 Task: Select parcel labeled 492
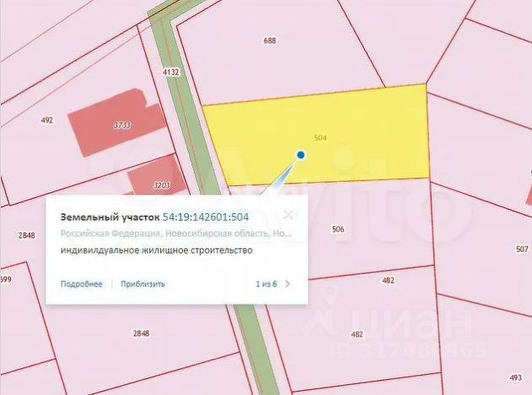[47, 120]
